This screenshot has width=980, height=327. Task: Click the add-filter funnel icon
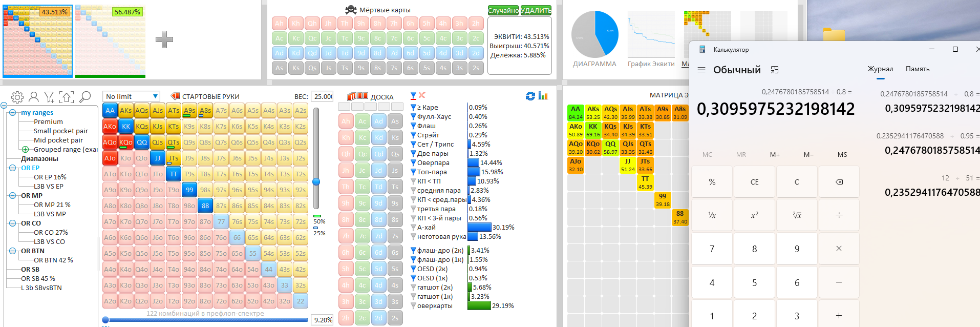(50, 97)
